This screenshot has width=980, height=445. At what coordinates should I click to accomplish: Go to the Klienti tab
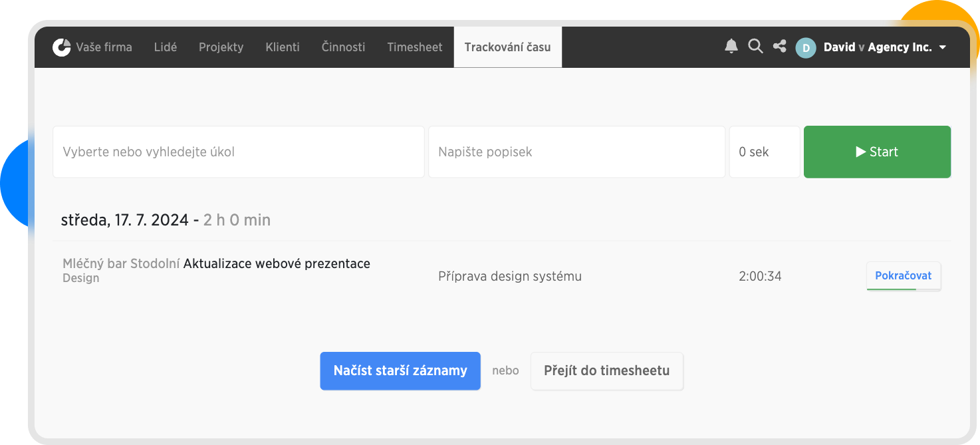(x=283, y=47)
